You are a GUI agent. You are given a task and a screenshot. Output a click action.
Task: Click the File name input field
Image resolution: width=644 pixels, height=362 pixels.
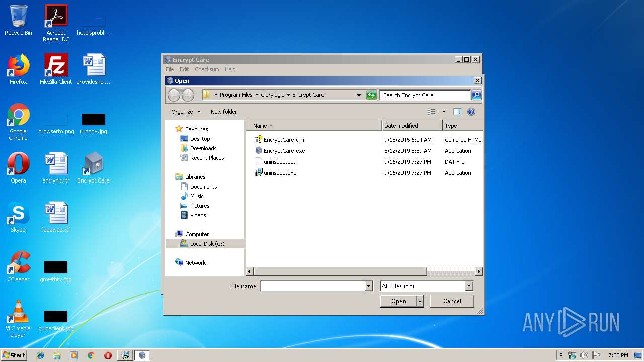pos(312,286)
